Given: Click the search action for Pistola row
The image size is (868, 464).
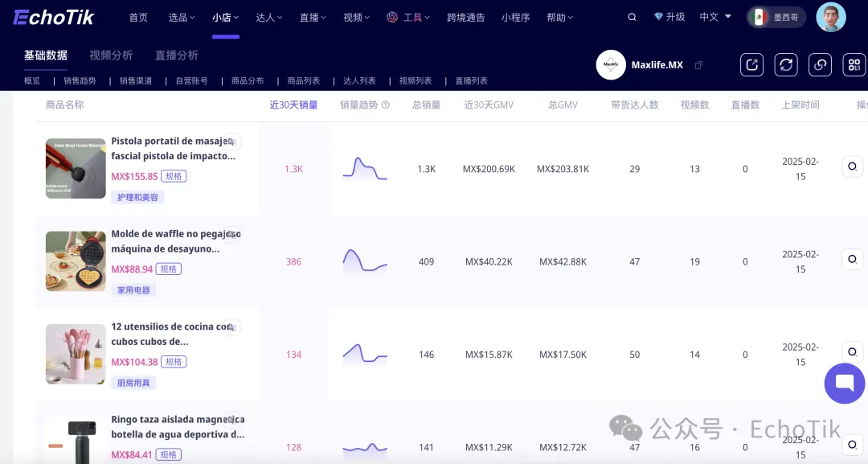Looking at the screenshot, I should click(x=853, y=166).
